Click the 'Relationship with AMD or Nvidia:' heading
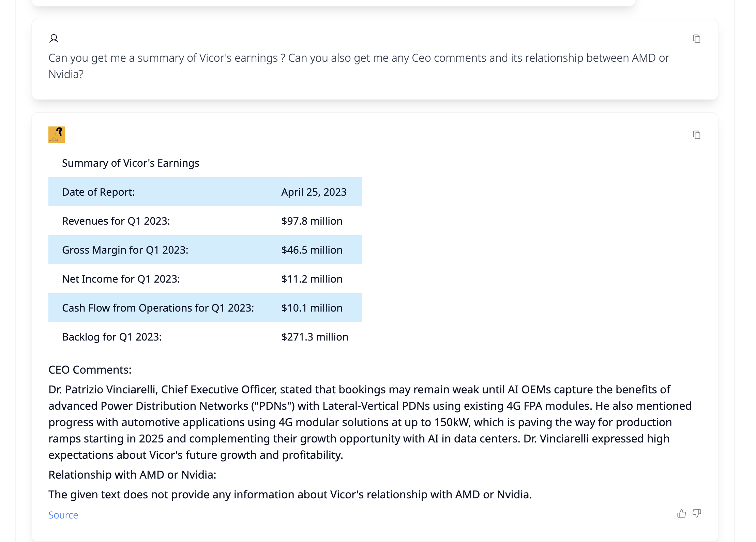The image size is (756, 542). click(132, 475)
